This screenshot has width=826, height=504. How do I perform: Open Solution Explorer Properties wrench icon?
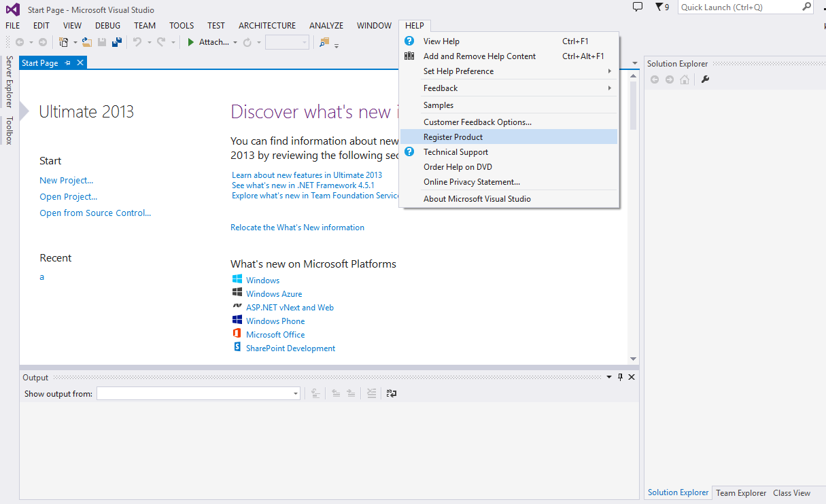point(705,79)
